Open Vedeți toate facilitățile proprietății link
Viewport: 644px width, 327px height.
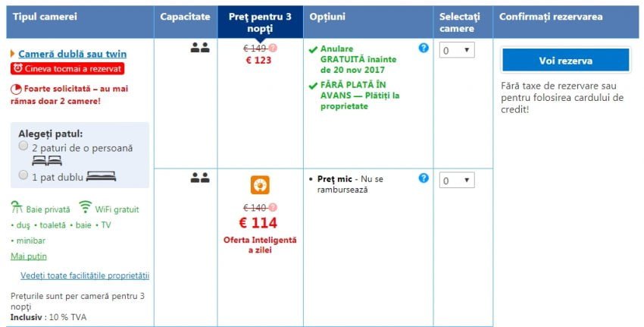(85, 275)
